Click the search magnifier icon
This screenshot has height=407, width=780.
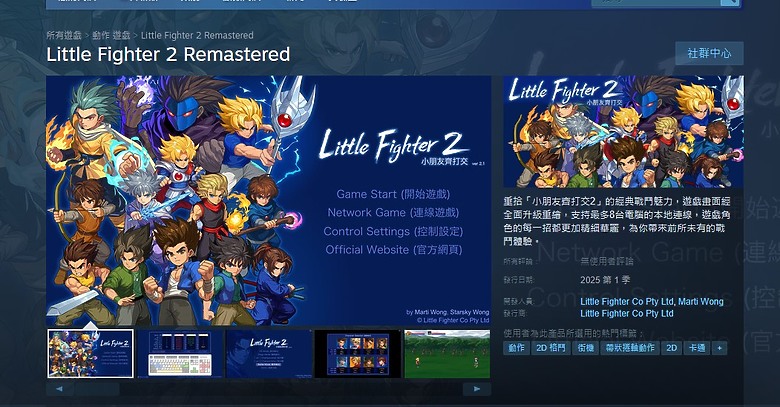tap(729, 2)
